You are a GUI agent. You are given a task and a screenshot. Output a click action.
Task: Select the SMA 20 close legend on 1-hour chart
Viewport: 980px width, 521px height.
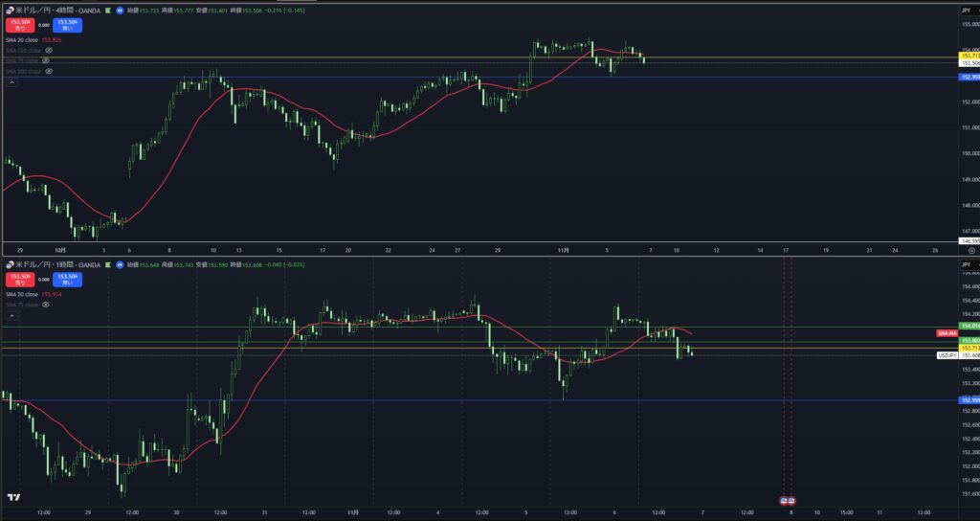[x=21, y=294]
